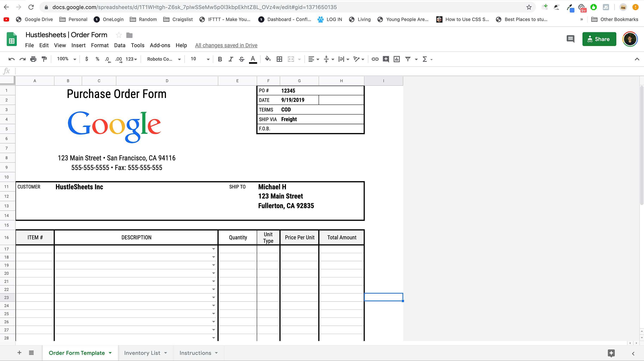Create a filter funnel icon

pos(408,59)
